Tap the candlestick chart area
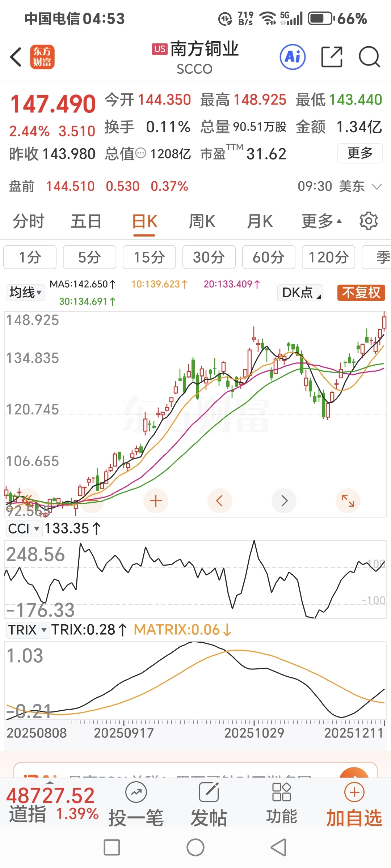 tap(195, 414)
